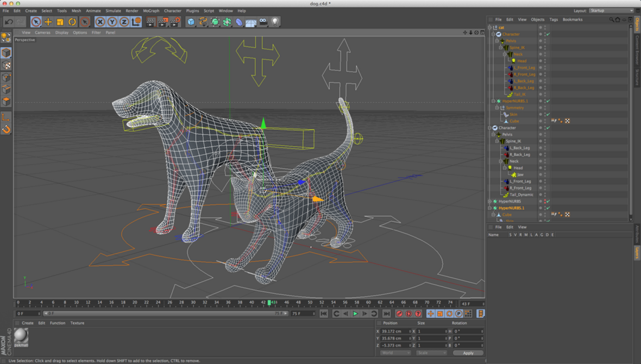Select the Rotate tool in the top toolbar
641x364 pixels.
point(72,22)
